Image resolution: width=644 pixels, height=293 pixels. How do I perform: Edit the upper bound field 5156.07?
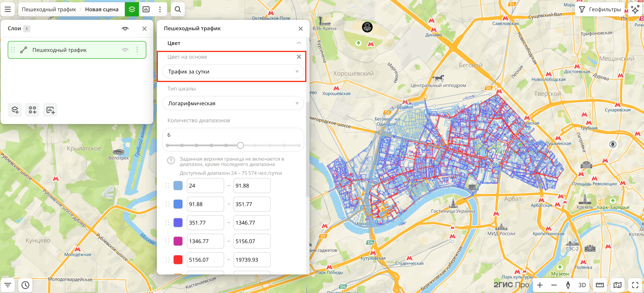(252, 241)
